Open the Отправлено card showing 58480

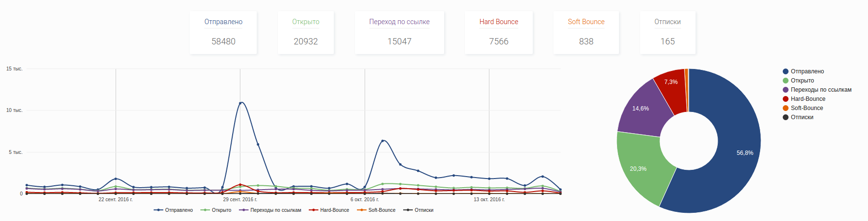point(223,32)
